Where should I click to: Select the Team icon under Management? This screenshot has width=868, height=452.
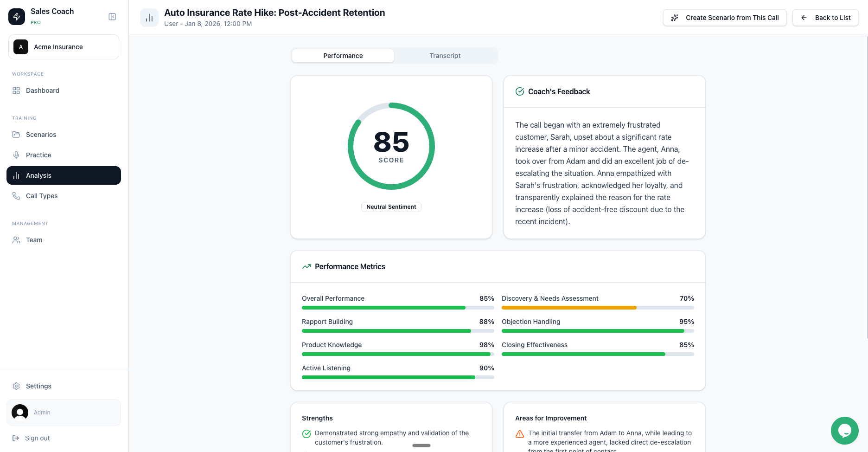tap(16, 240)
